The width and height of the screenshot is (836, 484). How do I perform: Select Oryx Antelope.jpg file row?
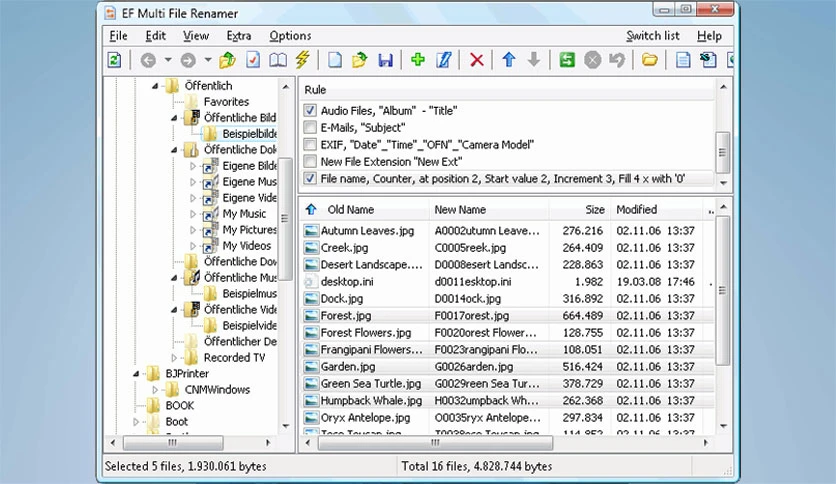(x=507, y=417)
